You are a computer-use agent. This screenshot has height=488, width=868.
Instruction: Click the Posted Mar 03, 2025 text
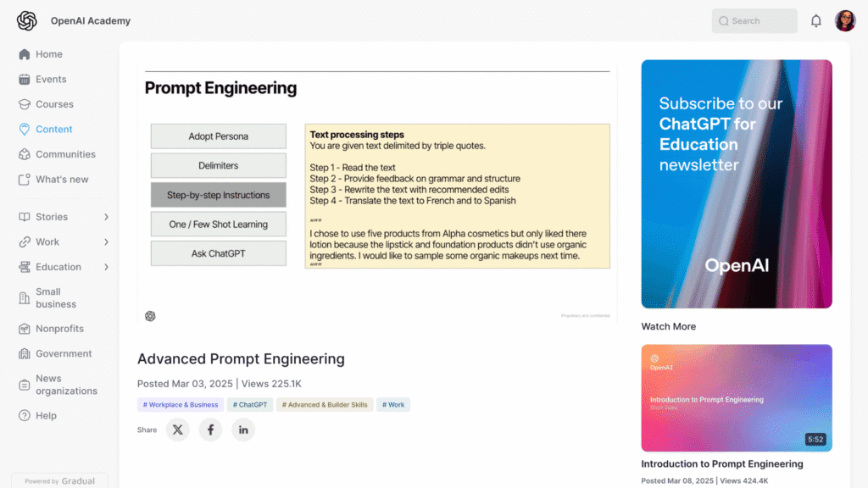point(185,384)
